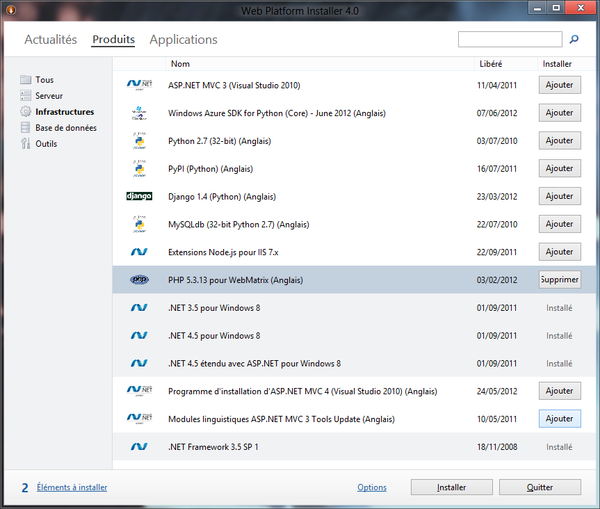Click the Web Platform Installer title bar icon
600x509 pixels.
(x=11, y=10)
